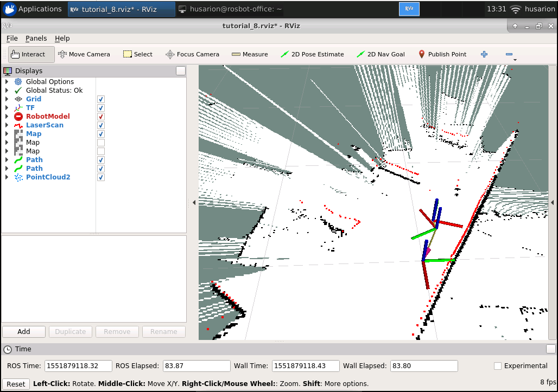Click the blue minus remove-tool icon
Screen dimensions: 558x392
(509, 54)
